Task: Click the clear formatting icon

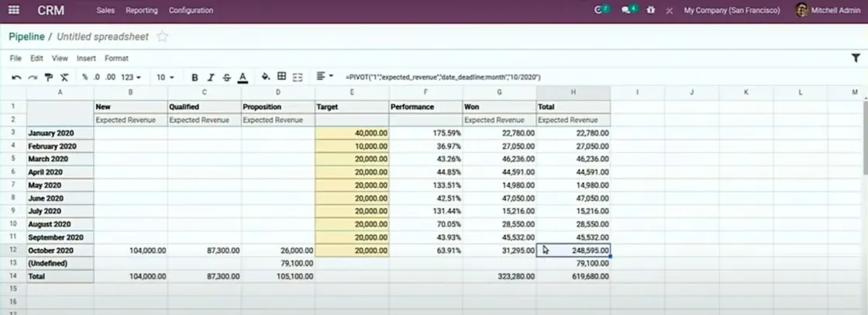Action: (65, 77)
